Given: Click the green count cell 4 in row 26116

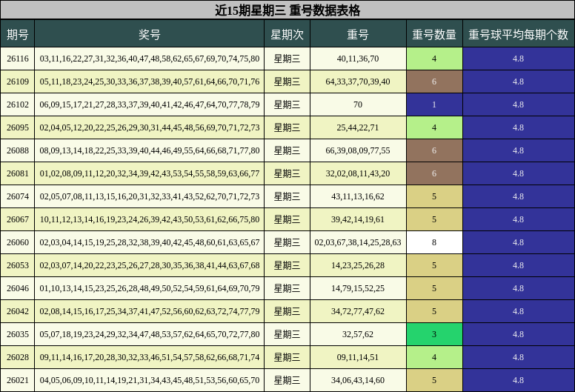Looking at the screenshot, I should (x=434, y=59).
